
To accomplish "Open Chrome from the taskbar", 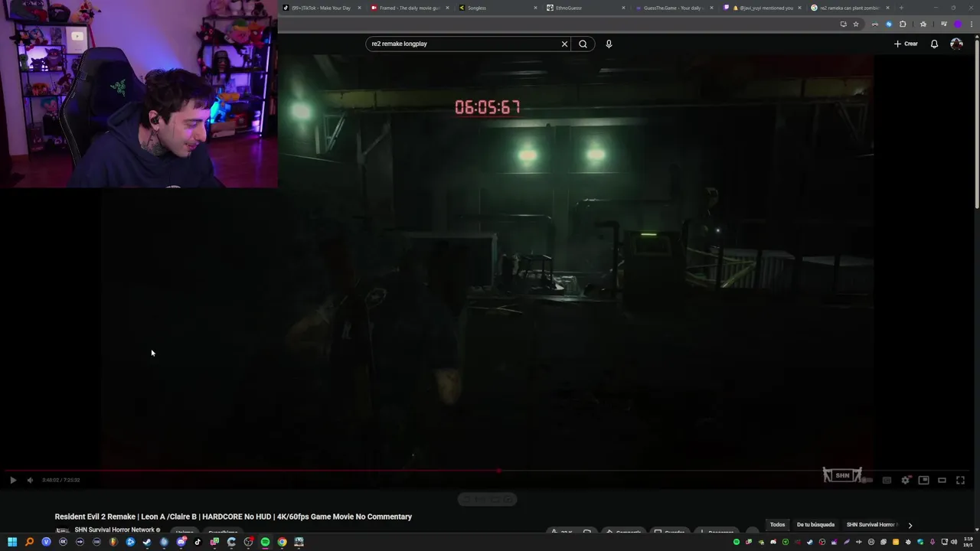I will (282, 542).
